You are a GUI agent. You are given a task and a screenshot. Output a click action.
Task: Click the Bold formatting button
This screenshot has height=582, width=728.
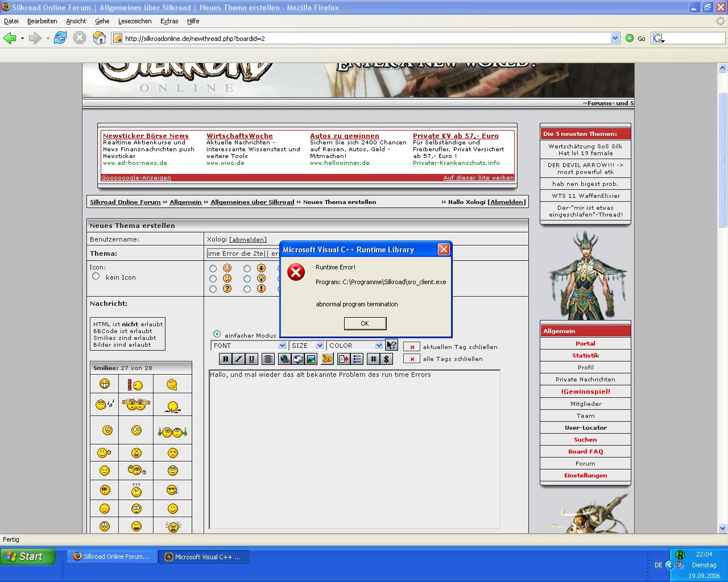[225, 359]
